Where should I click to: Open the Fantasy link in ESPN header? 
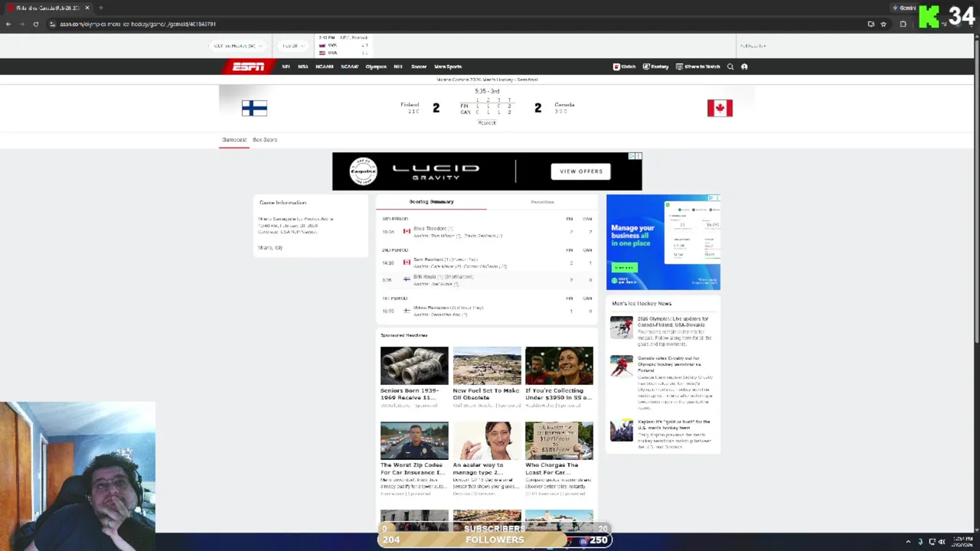point(655,67)
